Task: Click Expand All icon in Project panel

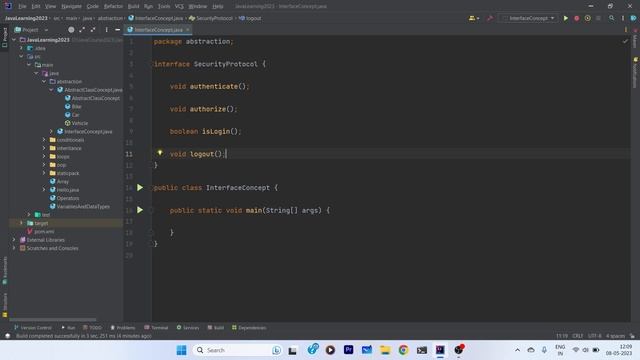Action: [82, 30]
